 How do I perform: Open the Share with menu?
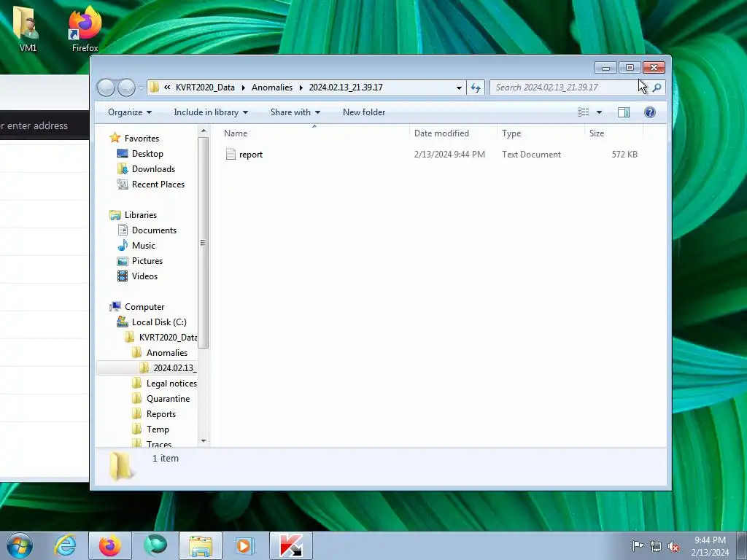tap(295, 112)
